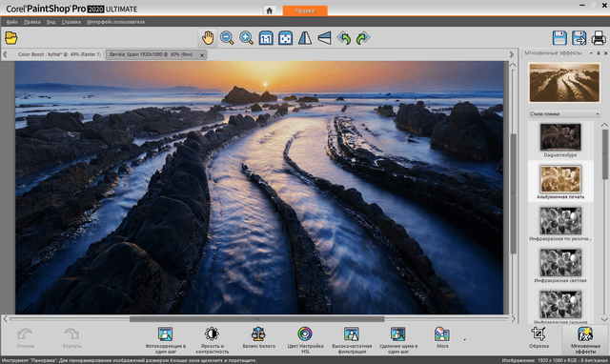Click the Zoom Out magnifier
610x364 pixels.
pyautogui.click(x=227, y=38)
